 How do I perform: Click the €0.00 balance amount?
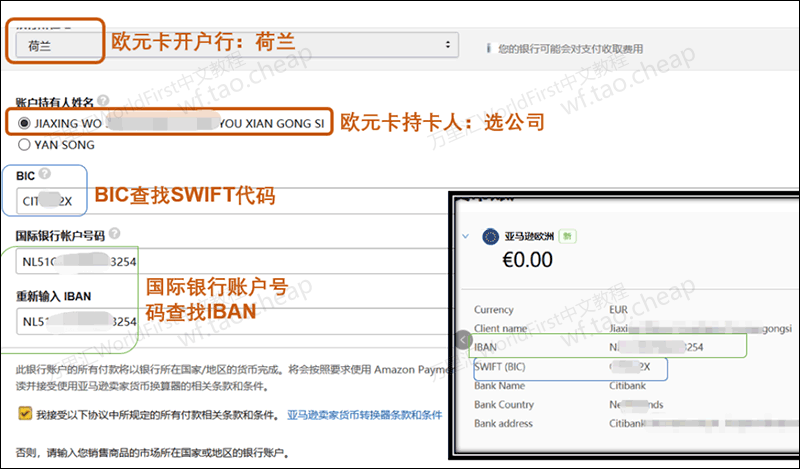pyautogui.click(x=528, y=260)
